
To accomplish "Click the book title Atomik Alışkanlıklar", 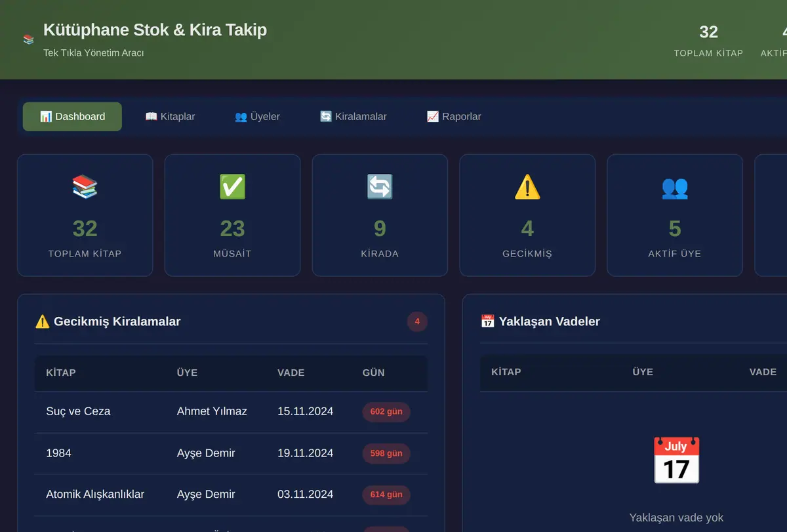I will 95,494.
